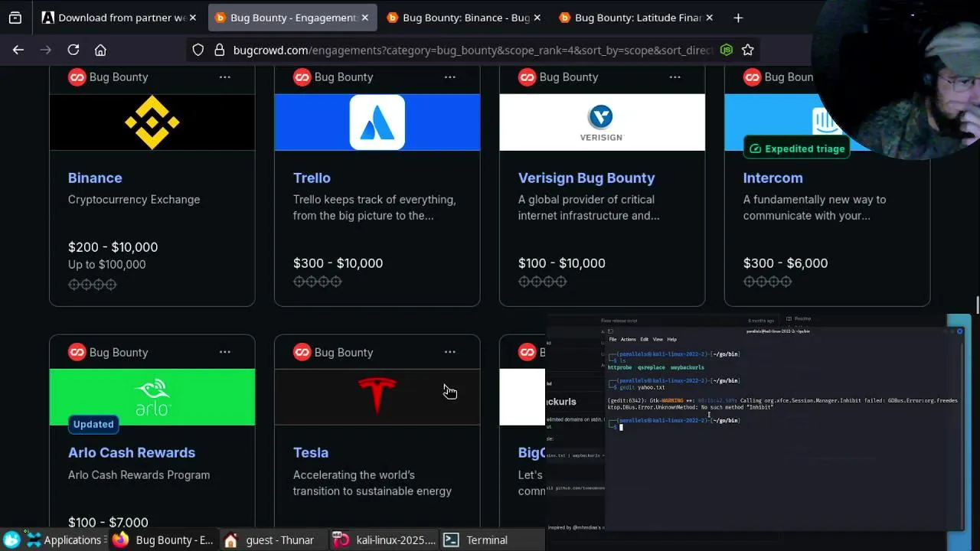Click Trello $300 - $10,000 reward text
Screen dimensions: 980x551
[338, 263]
